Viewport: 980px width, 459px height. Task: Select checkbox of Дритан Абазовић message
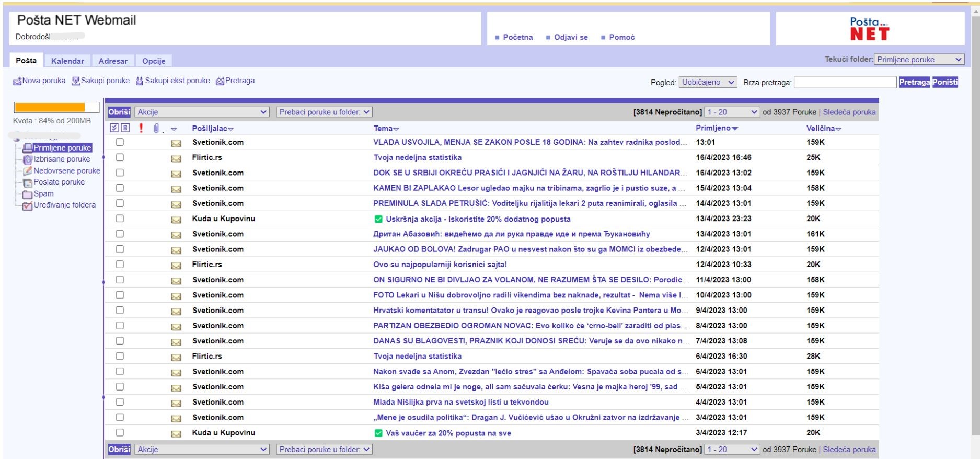pyautogui.click(x=120, y=234)
